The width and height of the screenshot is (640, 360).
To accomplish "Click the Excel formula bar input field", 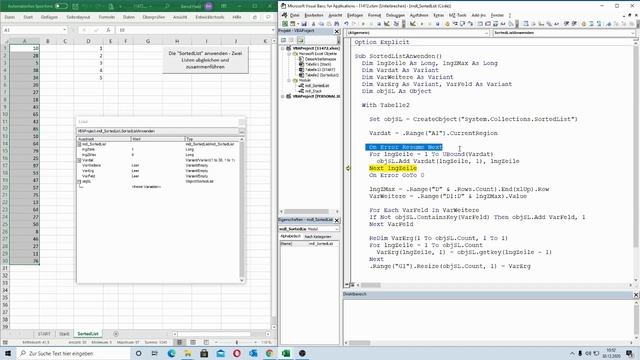I will tap(193, 30).
